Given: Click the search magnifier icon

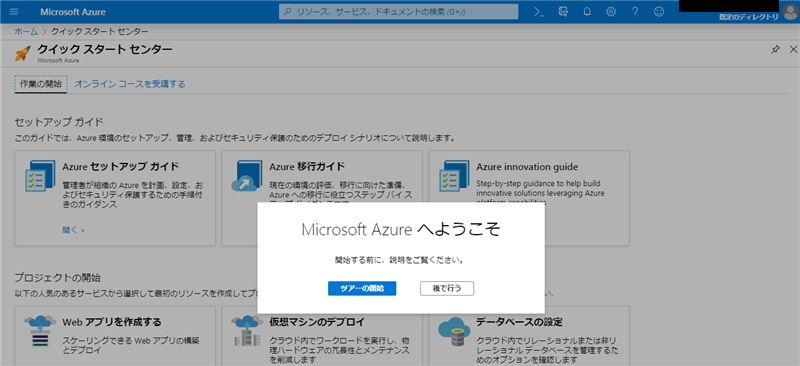Looking at the screenshot, I should [288, 12].
